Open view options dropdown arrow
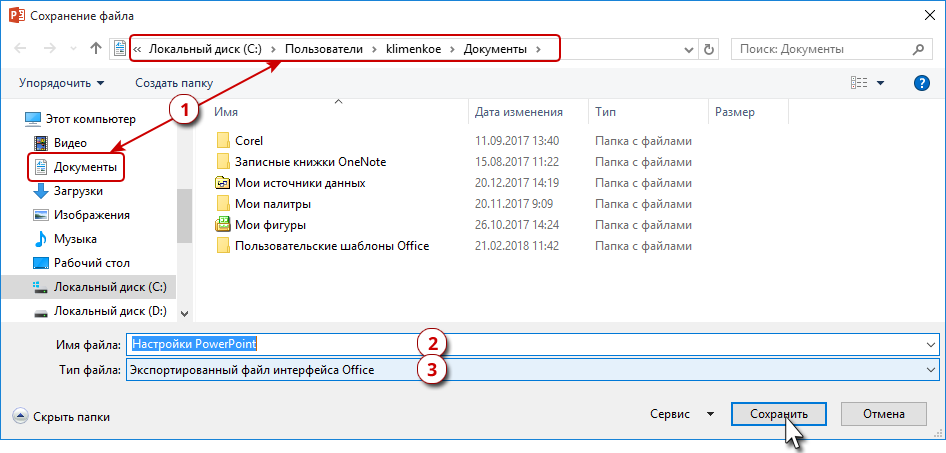946x453 pixels. click(x=880, y=83)
